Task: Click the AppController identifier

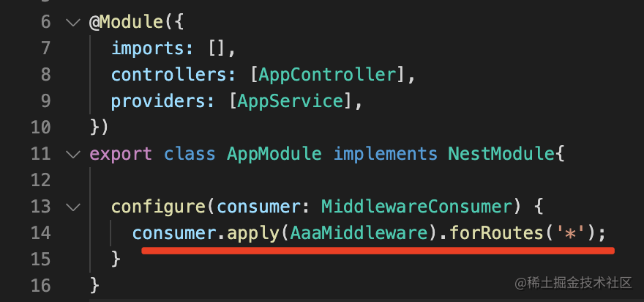Action: click(x=328, y=75)
